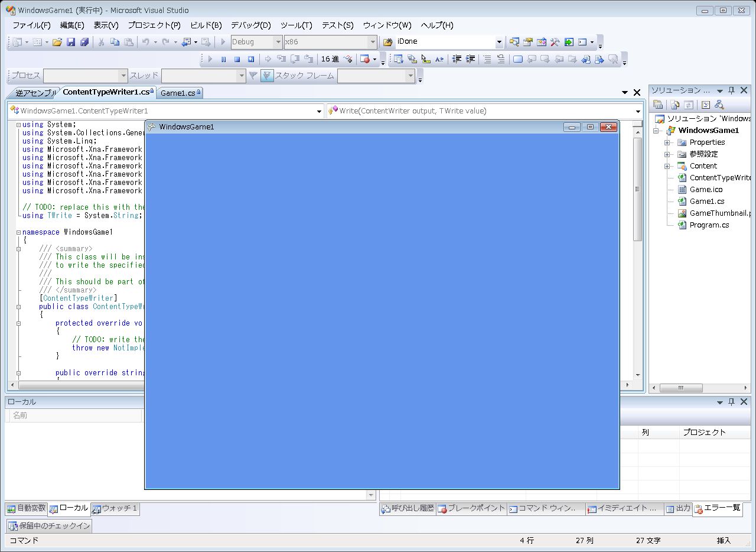The image size is (756, 552).
Task: Click the editor's vertical scrollbar thumb
Action: pos(637,189)
